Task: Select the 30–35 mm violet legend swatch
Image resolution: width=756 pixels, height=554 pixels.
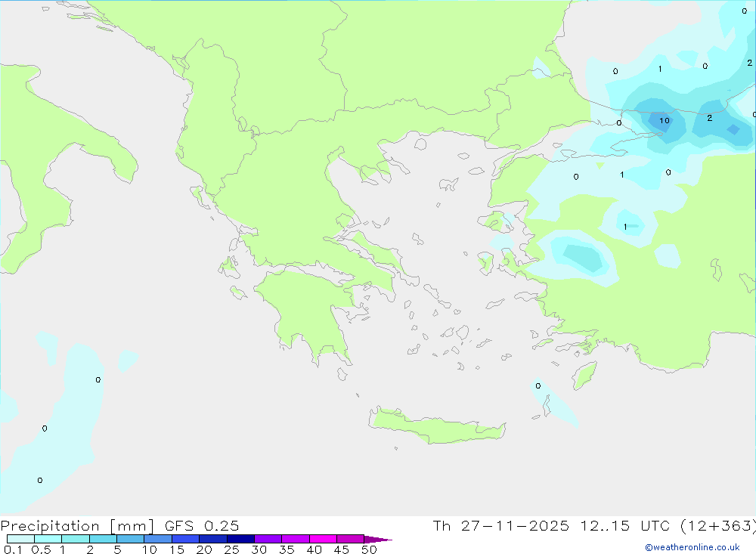Action: pos(268,539)
